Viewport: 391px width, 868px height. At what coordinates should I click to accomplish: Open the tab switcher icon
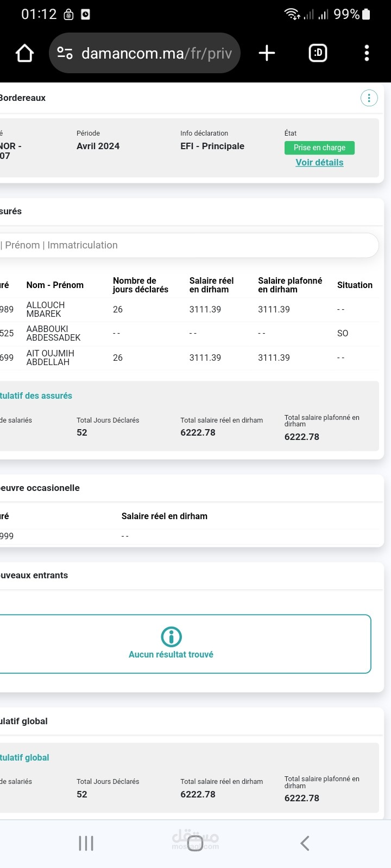tap(318, 53)
